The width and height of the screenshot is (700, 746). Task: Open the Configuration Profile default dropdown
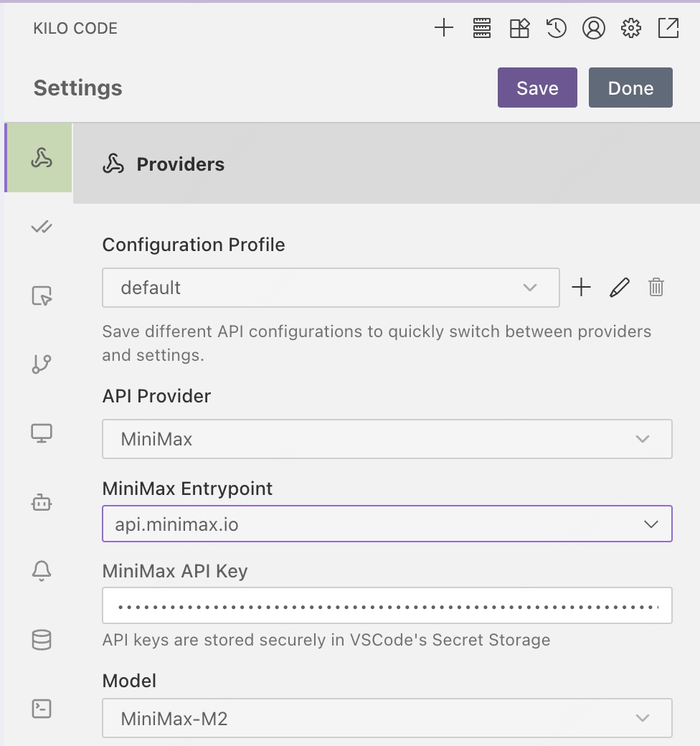[x=330, y=288]
